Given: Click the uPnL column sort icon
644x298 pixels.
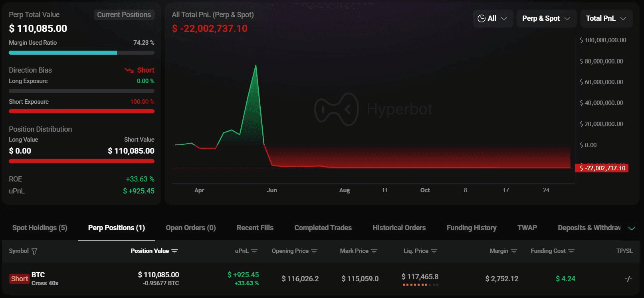Looking at the screenshot, I should tap(254, 251).
